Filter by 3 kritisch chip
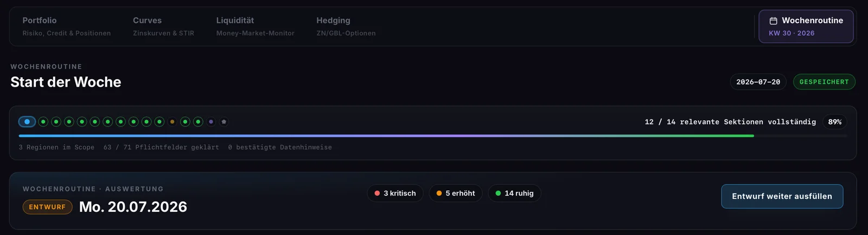The height and width of the screenshot is (235, 868). [x=395, y=193]
